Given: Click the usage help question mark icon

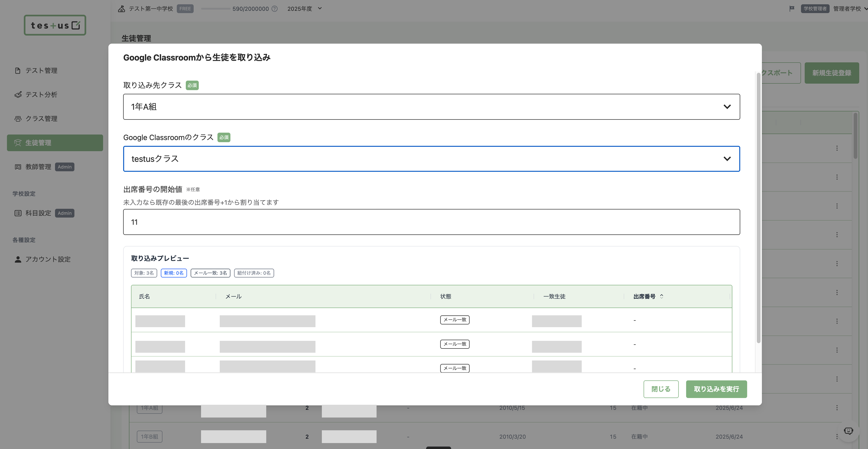Looking at the screenshot, I should click(275, 9).
